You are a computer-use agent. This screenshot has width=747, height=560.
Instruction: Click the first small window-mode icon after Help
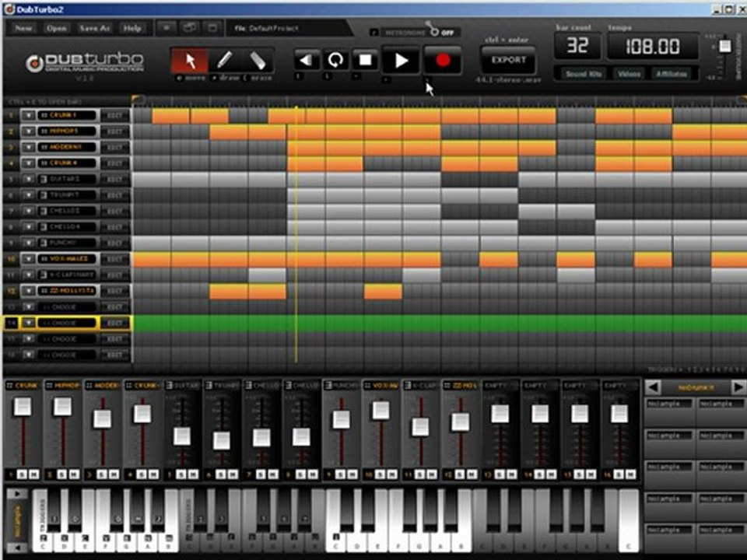pyautogui.click(x=167, y=28)
